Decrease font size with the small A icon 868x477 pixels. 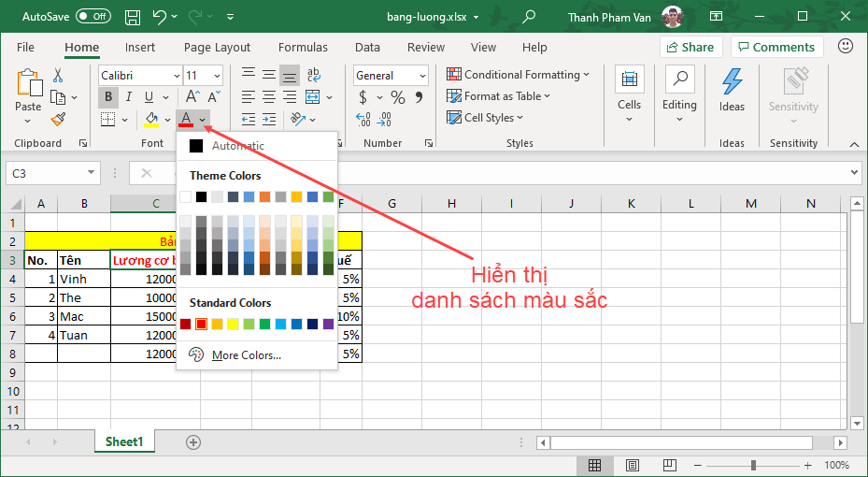[214, 96]
